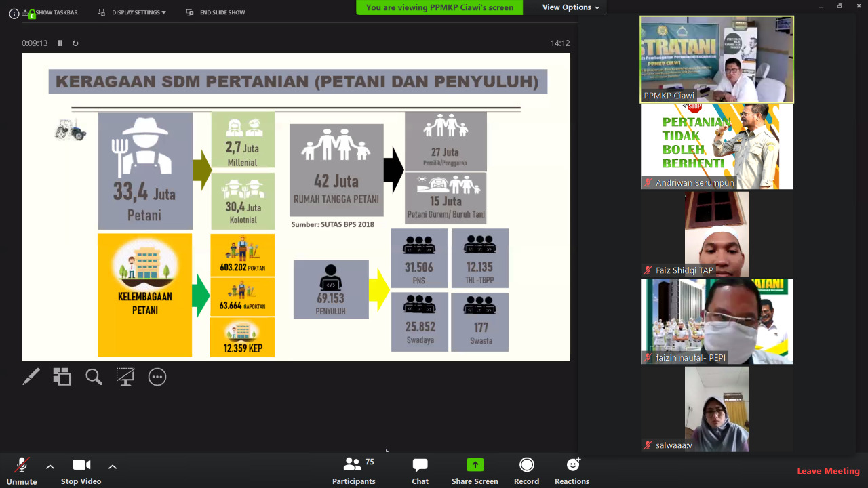868x488 pixels.
Task: Leave the meeting
Action: pyautogui.click(x=828, y=471)
